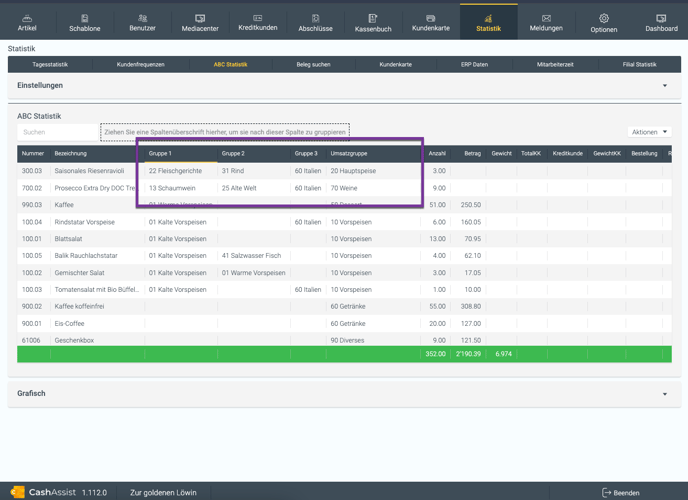
Task: Open the Mediacenter icon
Action: pyautogui.click(x=200, y=18)
